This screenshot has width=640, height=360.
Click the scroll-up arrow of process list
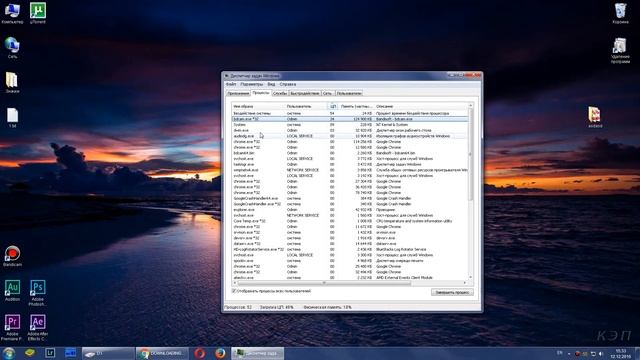click(x=470, y=106)
